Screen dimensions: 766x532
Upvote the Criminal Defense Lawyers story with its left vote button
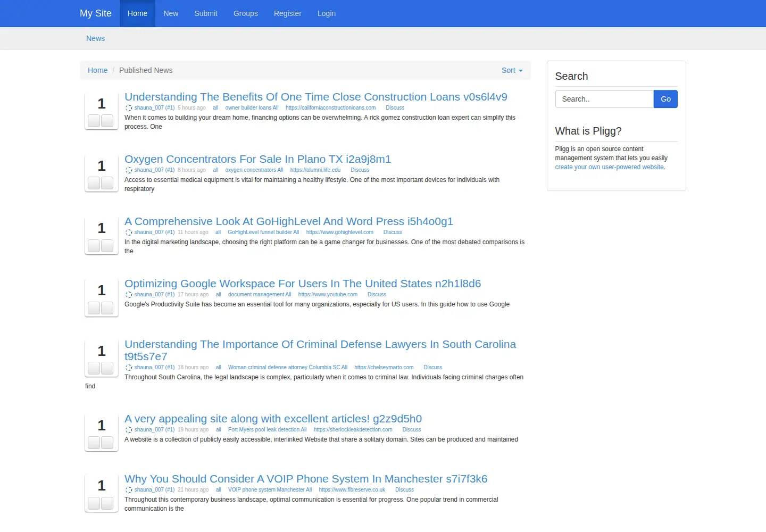pyautogui.click(x=94, y=368)
